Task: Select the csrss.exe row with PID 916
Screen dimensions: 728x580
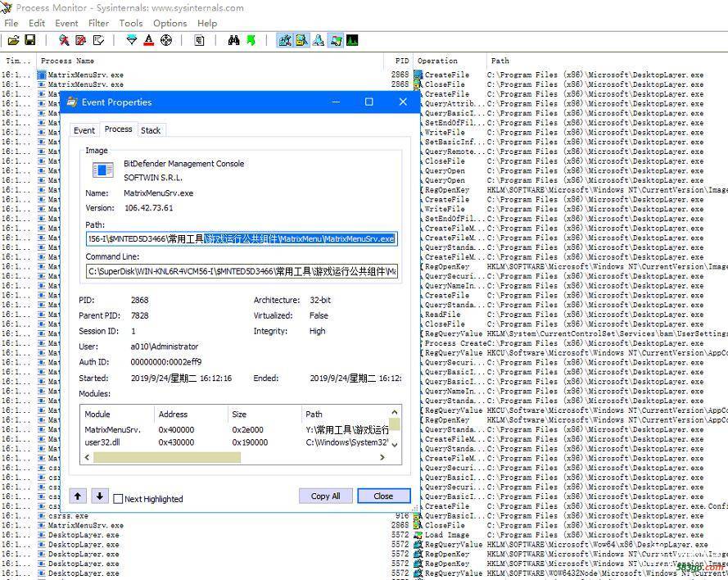Action: coord(364,516)
